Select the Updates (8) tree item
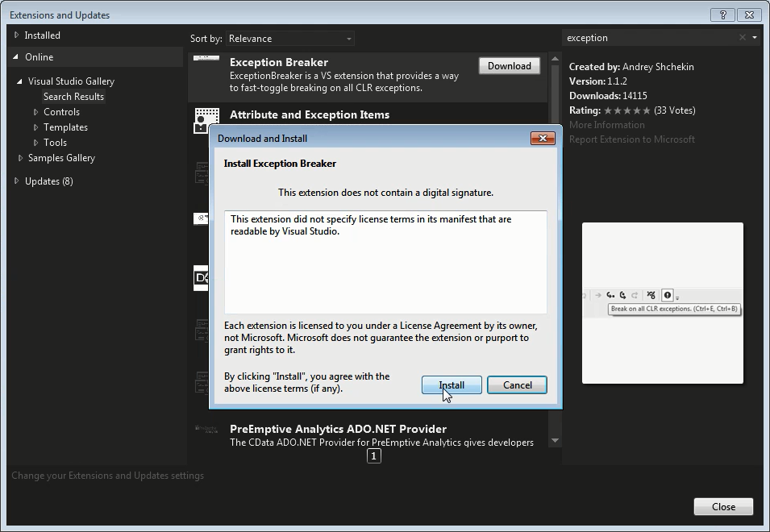Image resolution: width=770 pixels, height=532 pixels. [x=49, y=181]
